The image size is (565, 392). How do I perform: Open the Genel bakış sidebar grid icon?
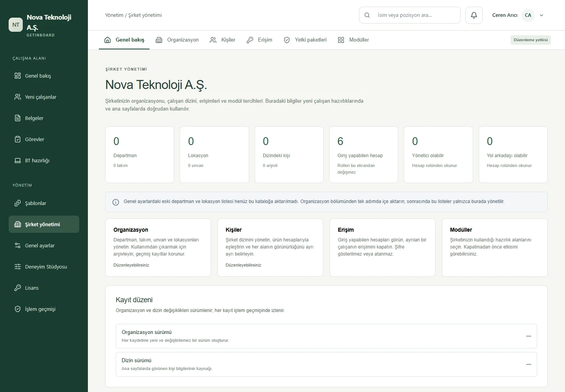(x=18, y=76)
